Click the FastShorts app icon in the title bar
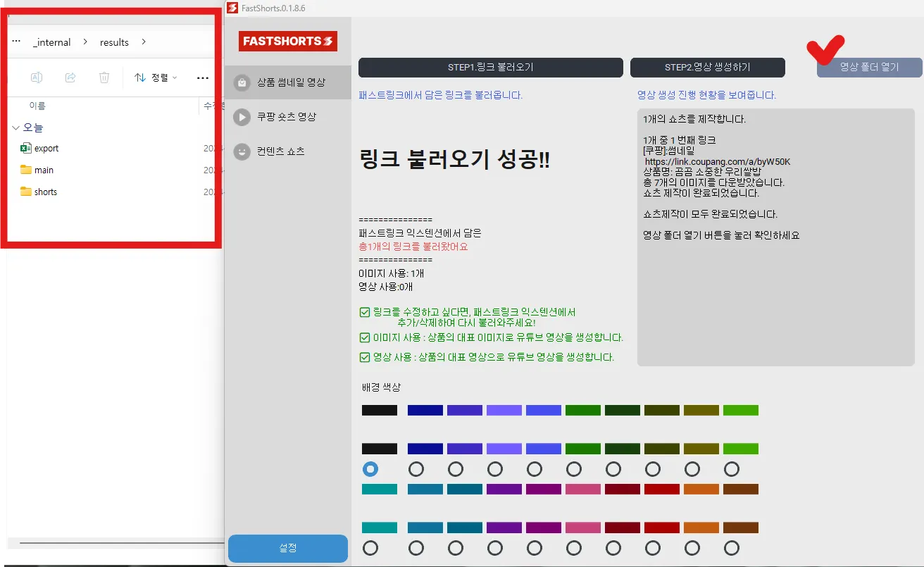The width and height of the screenshot is (924, 567). [x=232, y=8]
